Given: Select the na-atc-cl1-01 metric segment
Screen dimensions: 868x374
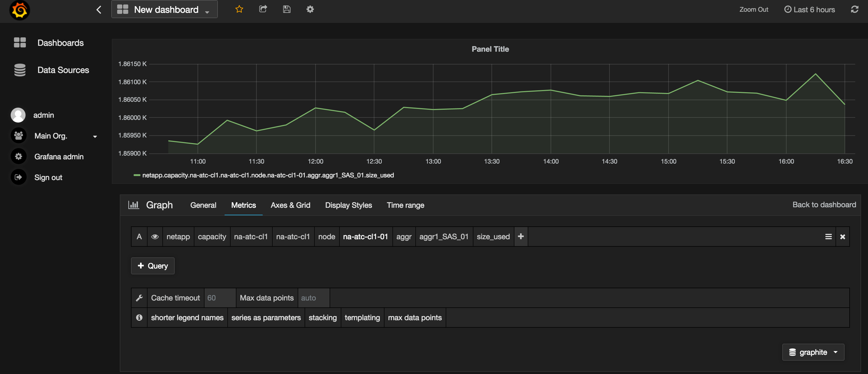Looking at the screenshot, I should [x=366, y=236].
